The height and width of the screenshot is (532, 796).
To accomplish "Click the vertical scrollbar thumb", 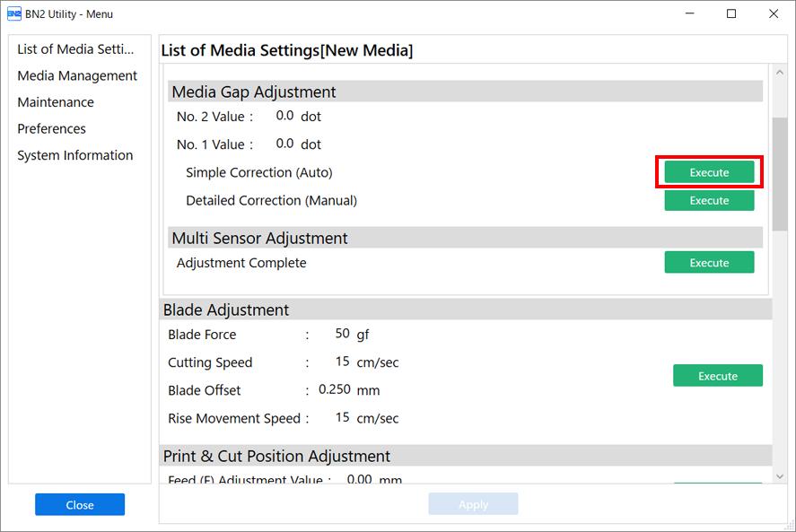I will (780, 174).
